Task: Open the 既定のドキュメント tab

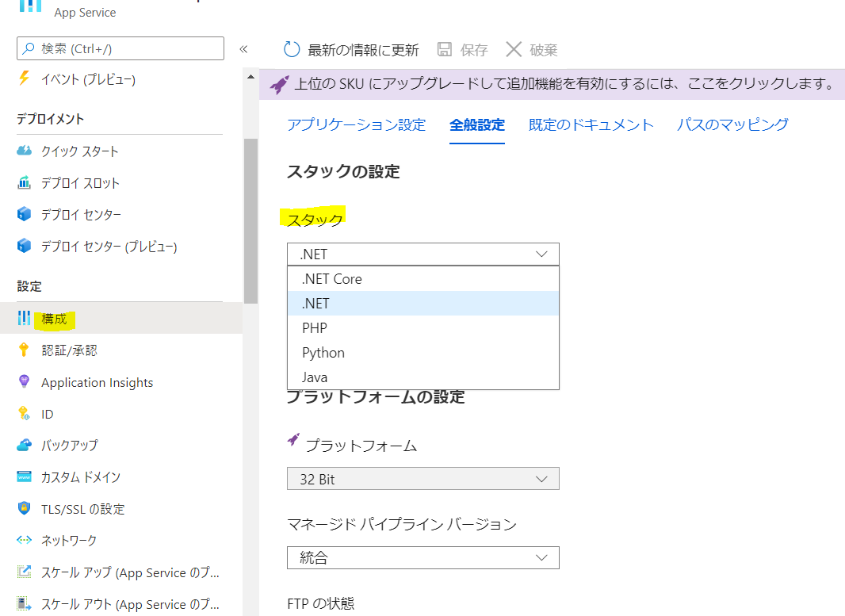Action: 591,124
